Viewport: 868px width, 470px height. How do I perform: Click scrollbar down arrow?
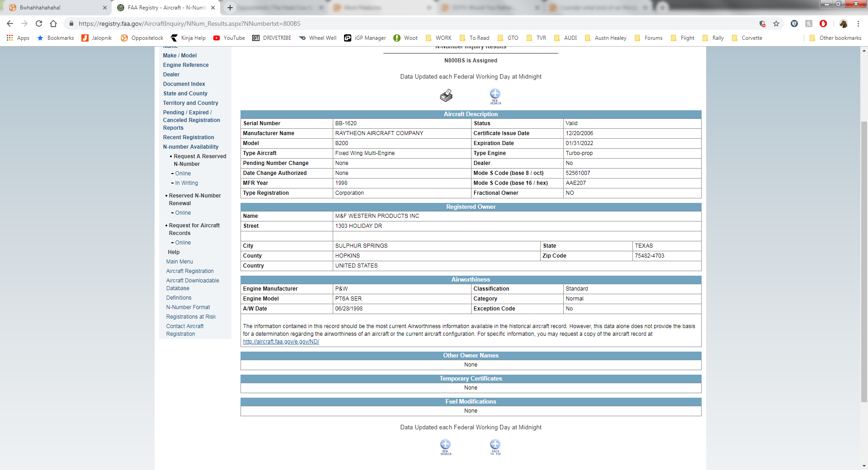click(x=864, y=466)
